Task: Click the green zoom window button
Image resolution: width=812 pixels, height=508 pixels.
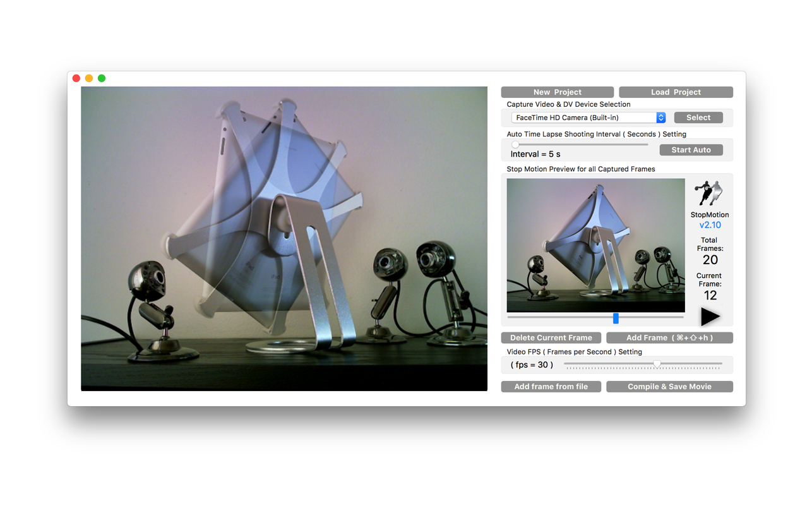Action: [x=102, y=78]
